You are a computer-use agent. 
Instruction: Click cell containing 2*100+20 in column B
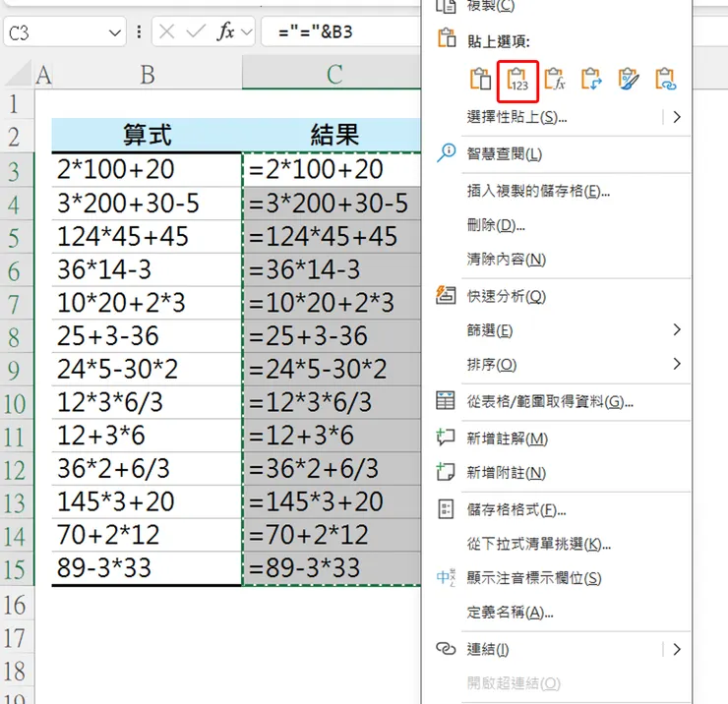click(x=148, y=170)
